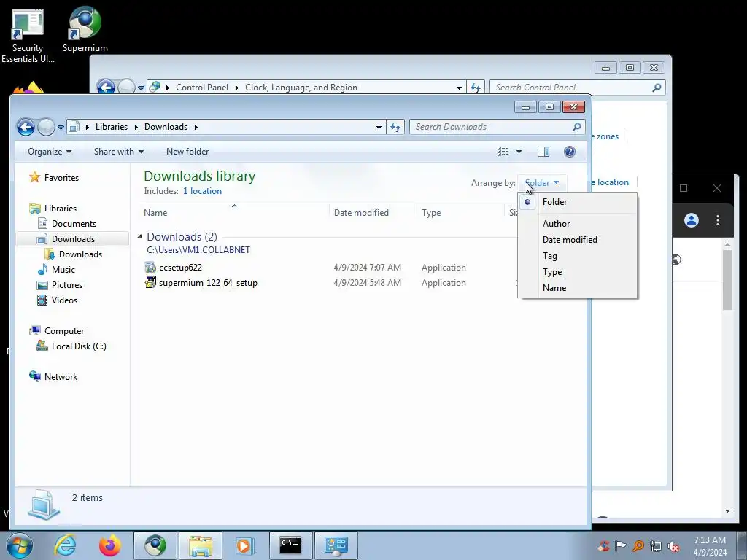Image resolution: width=747 pixels, height=560 pixels.
Task: Change view using the view icon button
Action: point(503,152)
